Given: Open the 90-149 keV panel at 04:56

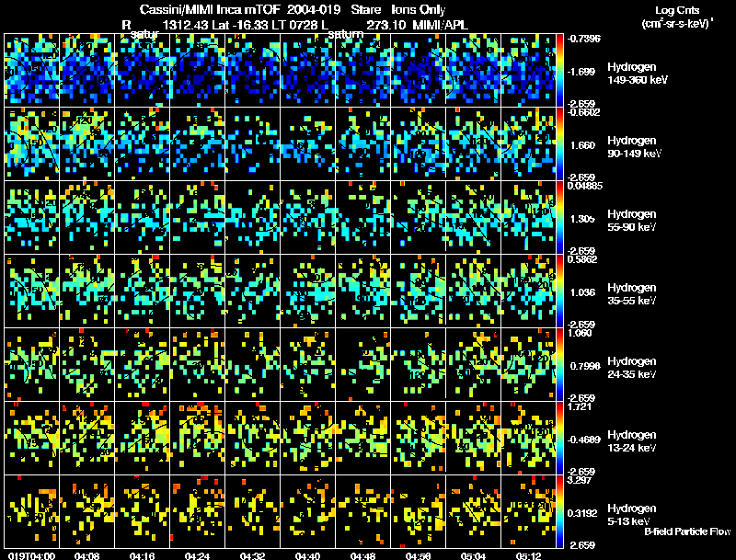Looking at the screenshot, I should 419,144.
